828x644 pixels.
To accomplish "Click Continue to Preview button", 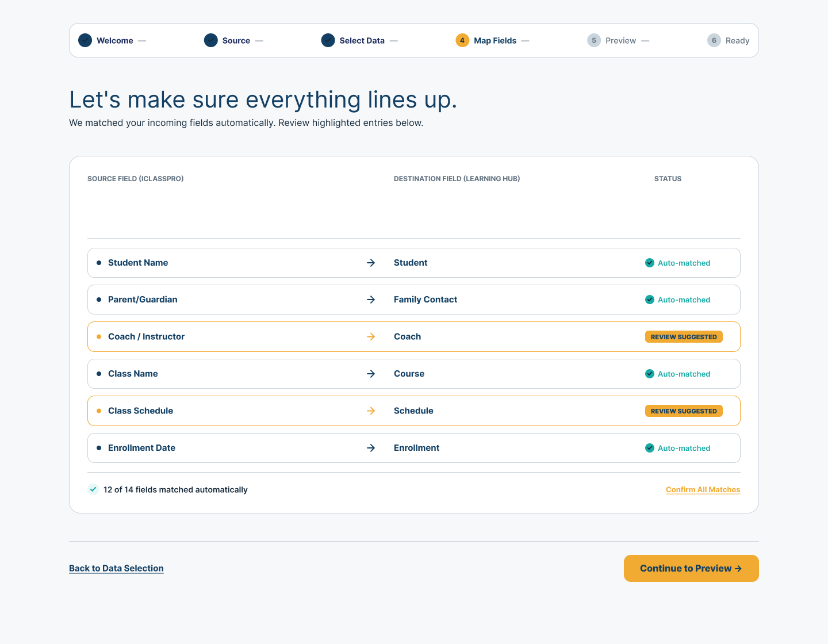I will tap(691, 568).
